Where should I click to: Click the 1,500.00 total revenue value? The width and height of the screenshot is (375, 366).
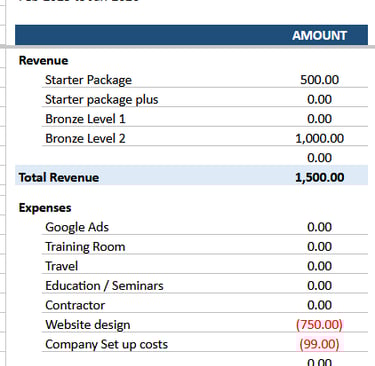(x=319, y=177)
